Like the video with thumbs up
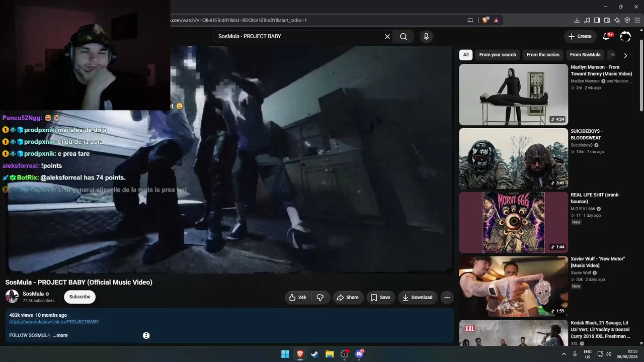Image resolution: width=644 pixels, height=362 pixels. [298, 297]
